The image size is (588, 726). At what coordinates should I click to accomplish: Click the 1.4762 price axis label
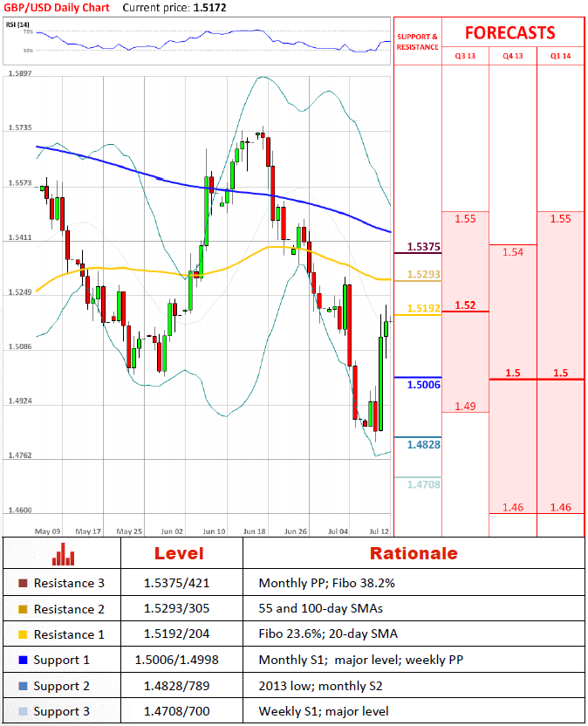(20, 455)
